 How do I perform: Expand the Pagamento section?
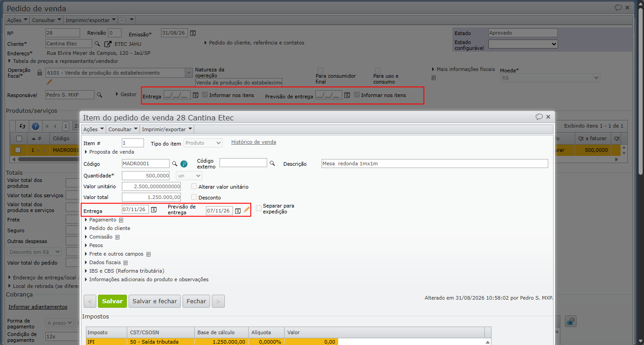pyautogui.click(x=103, y=220)
